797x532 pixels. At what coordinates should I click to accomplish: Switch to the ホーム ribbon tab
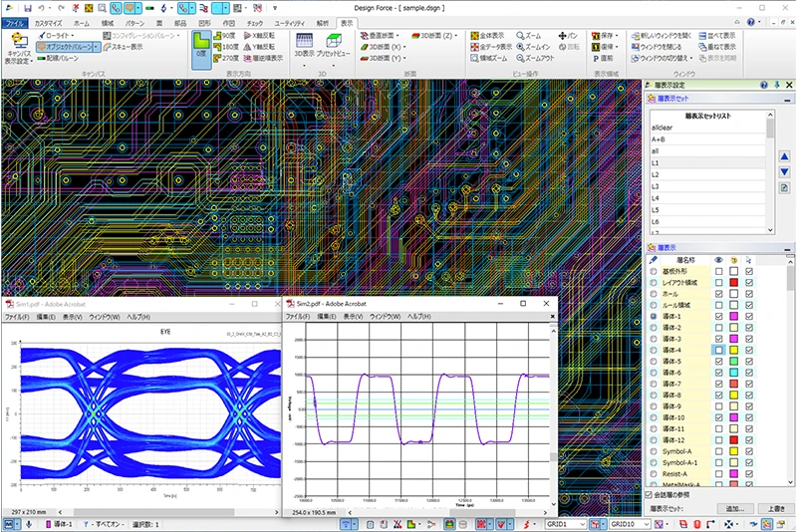tap(82, 23)
